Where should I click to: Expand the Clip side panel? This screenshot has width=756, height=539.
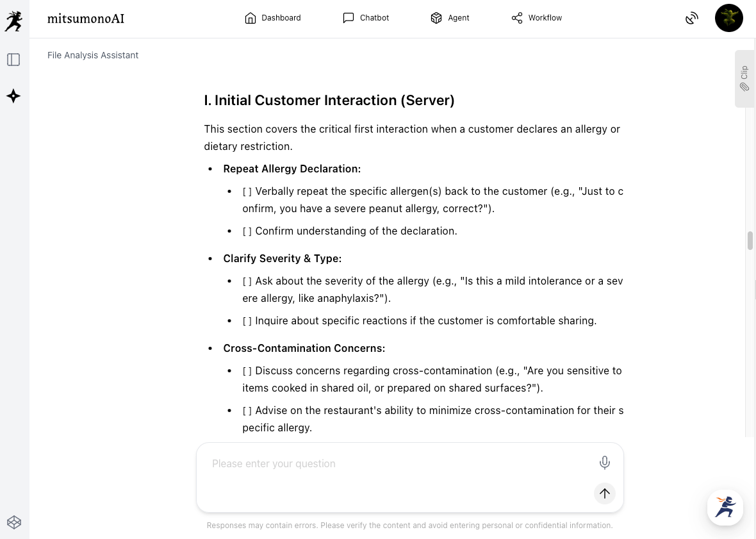click(x=744, y=78)
